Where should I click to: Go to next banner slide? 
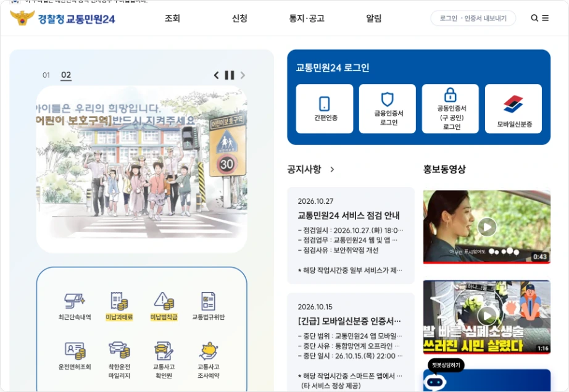(243, 75)
